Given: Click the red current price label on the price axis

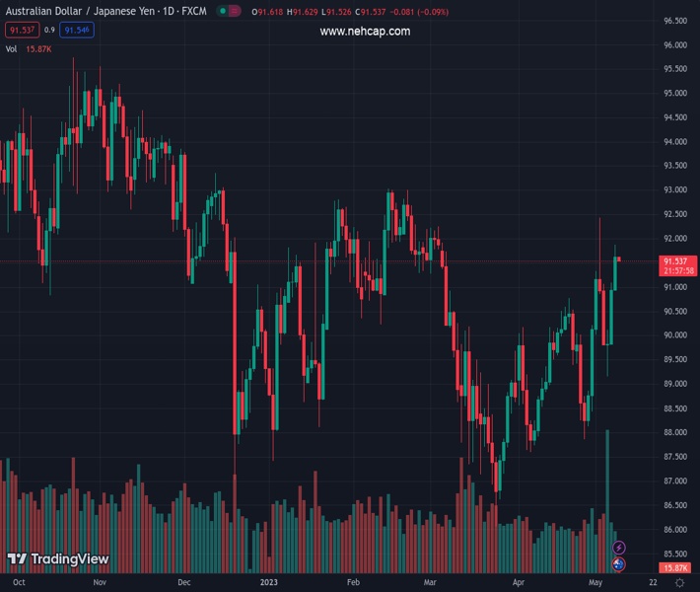Looking at the screenshot, I should [x=679, y=261].
